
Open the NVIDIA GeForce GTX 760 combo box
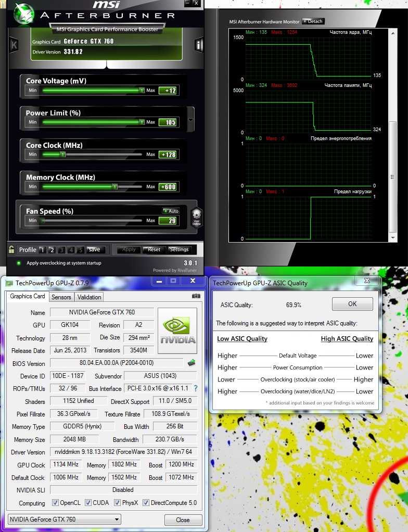coord(64,519)
